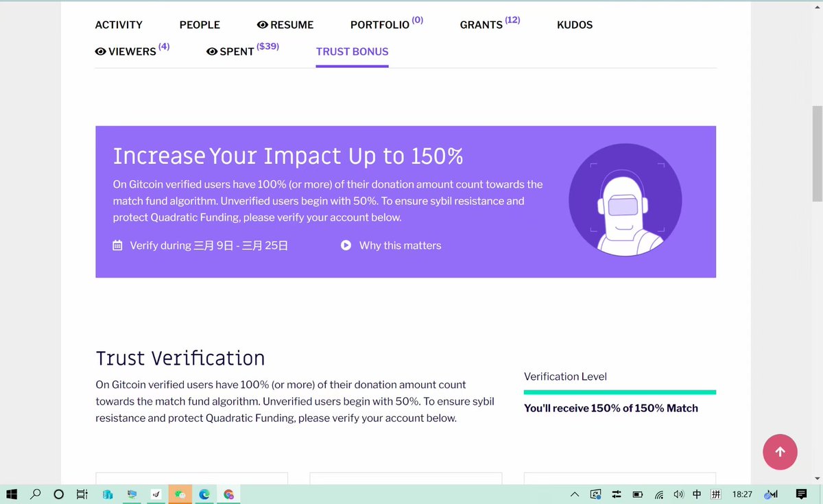Open the ACTIVITY tab
This screenshot has width=823, height=504.
tap(119, 25)
